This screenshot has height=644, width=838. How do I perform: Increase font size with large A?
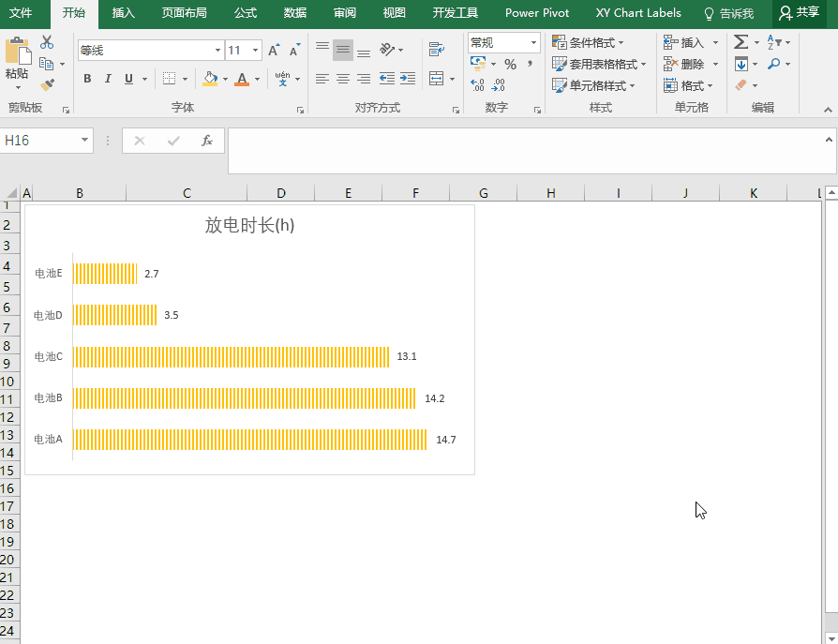(274, 51)
